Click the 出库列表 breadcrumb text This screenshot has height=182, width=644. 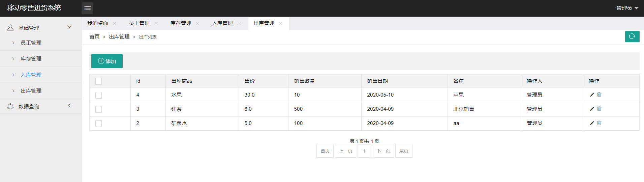(148, 37)
